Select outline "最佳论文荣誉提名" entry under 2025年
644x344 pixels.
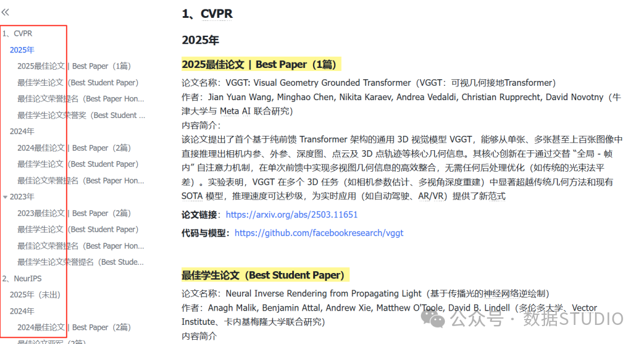click(x=80, y=99)
